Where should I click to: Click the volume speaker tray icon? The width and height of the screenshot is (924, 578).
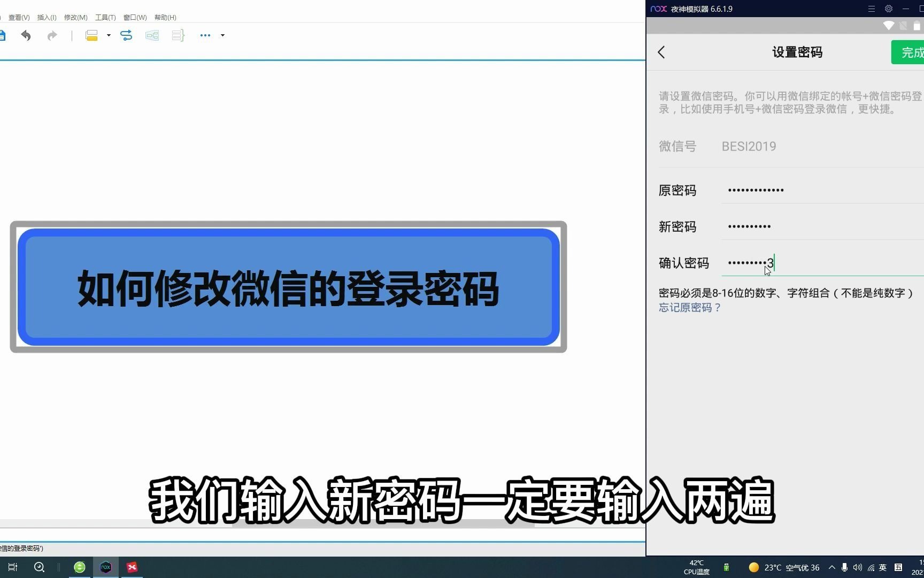[x=858, y=567]
